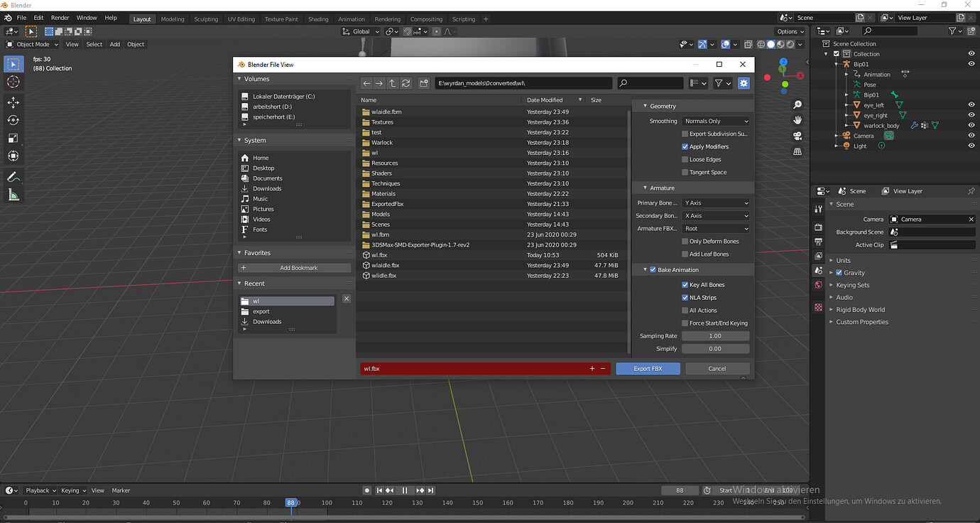Switch to the UV Editing workspace tab
Screen dimensions: 980x523
(241, 19)
